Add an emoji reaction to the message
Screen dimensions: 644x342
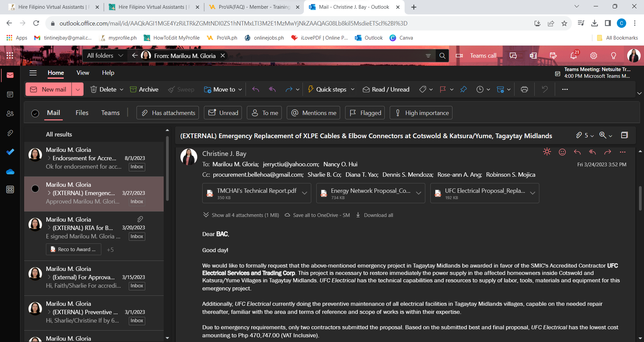(562, 152)
